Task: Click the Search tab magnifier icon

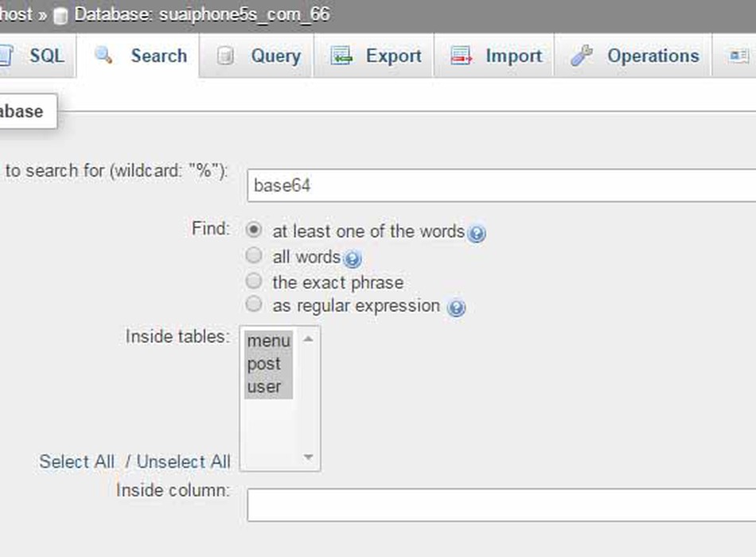Action: tap(103, 56)
